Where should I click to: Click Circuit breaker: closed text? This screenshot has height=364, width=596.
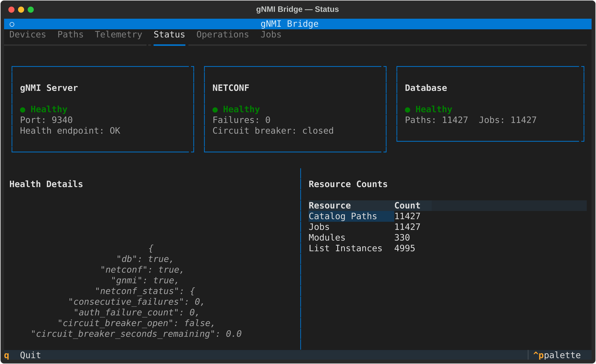[x=273, y=130]
